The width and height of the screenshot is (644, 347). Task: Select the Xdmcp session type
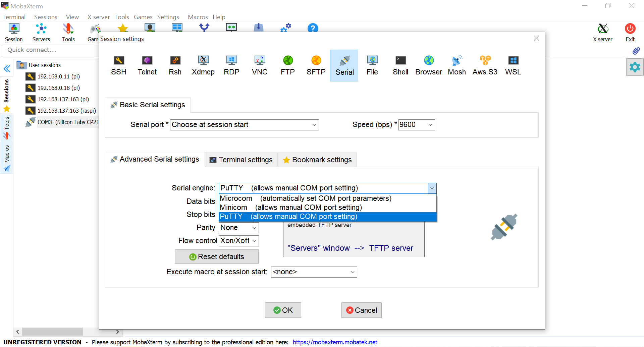click(x=203, y=66)
